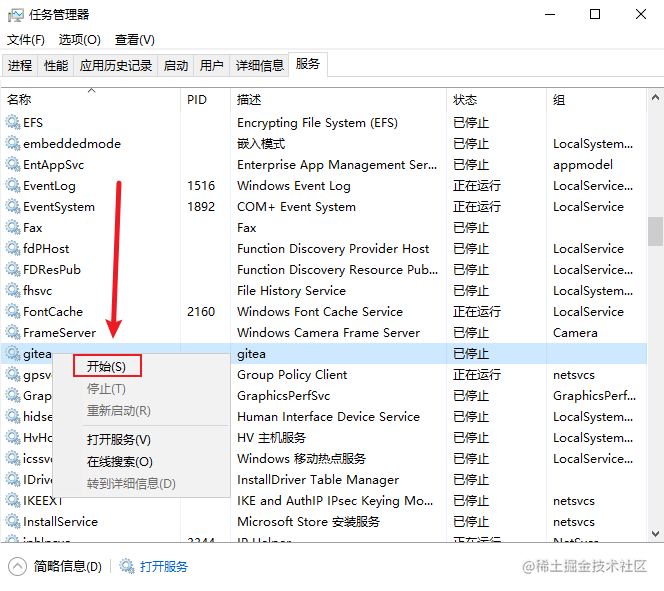Screen dimensions: 664x591
Task: Sort by the 组 column header
Action: [x=596, y=100]
